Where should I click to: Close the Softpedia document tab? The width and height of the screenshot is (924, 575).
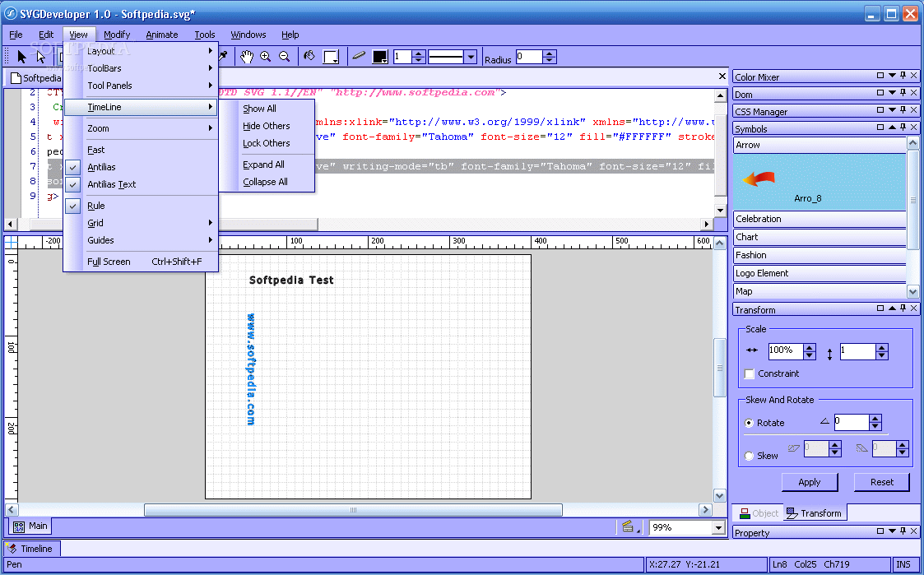(x=722, y=76)
